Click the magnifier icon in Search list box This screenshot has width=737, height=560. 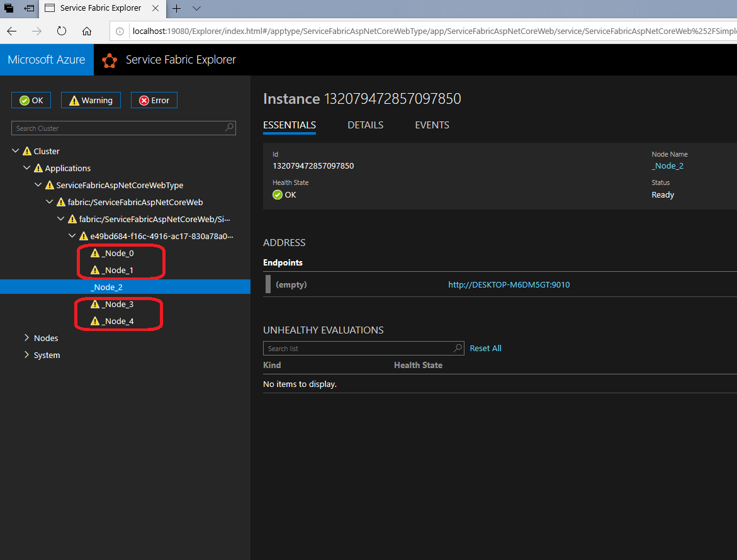458,348
